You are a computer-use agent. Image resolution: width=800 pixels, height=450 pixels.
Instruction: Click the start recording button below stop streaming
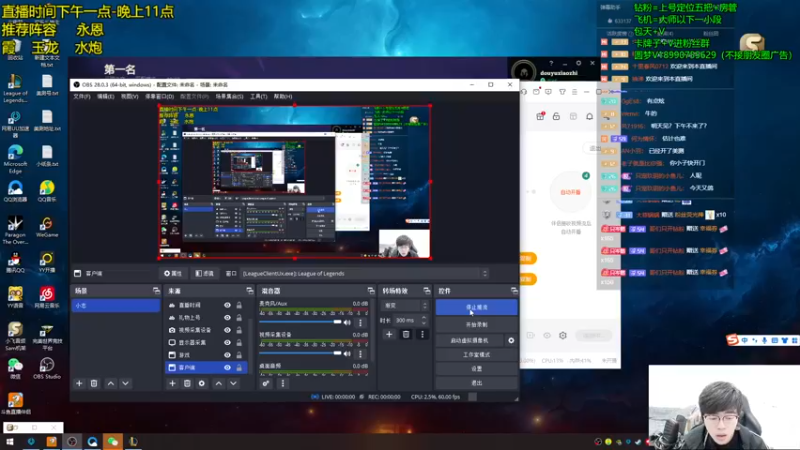[x=477, y=324]
